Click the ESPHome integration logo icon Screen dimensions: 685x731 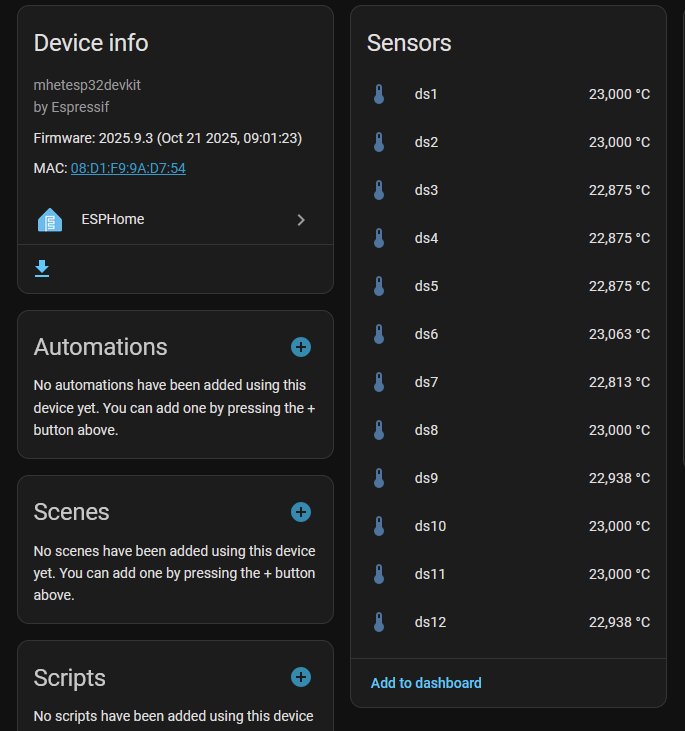tap(49, 220)
